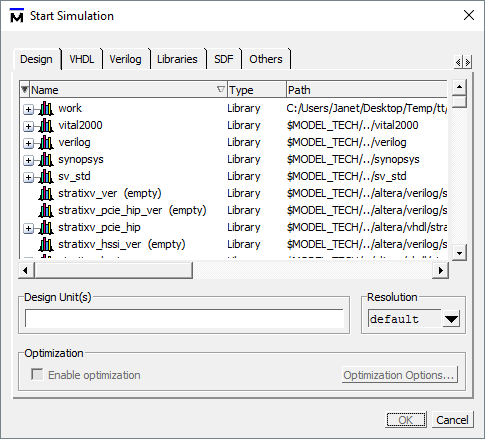Click the stratixv_ver library icon
Image resolution: width=485 pixels, height=439 pixels.
(46, 194)
